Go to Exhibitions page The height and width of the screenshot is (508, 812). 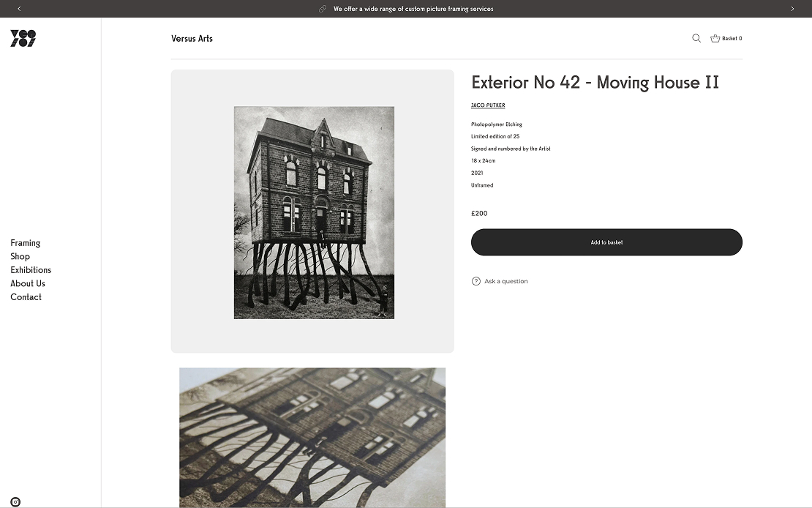tap(31, 270)
